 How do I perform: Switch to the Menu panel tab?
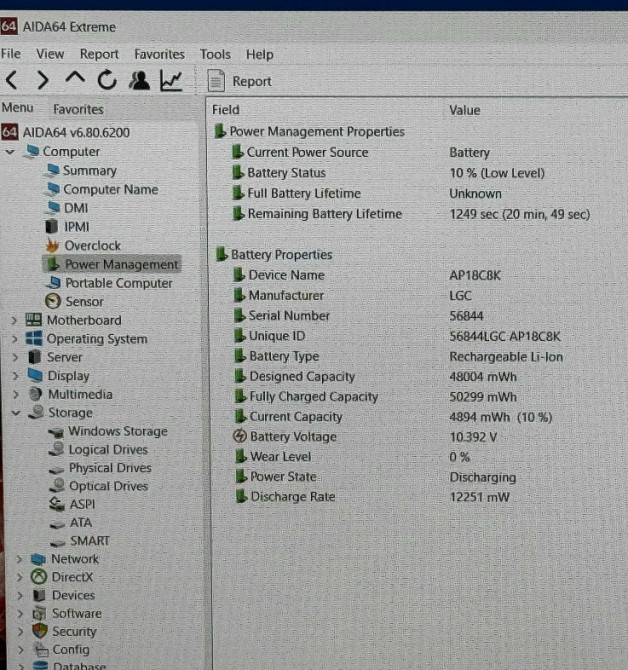[18, 107]
